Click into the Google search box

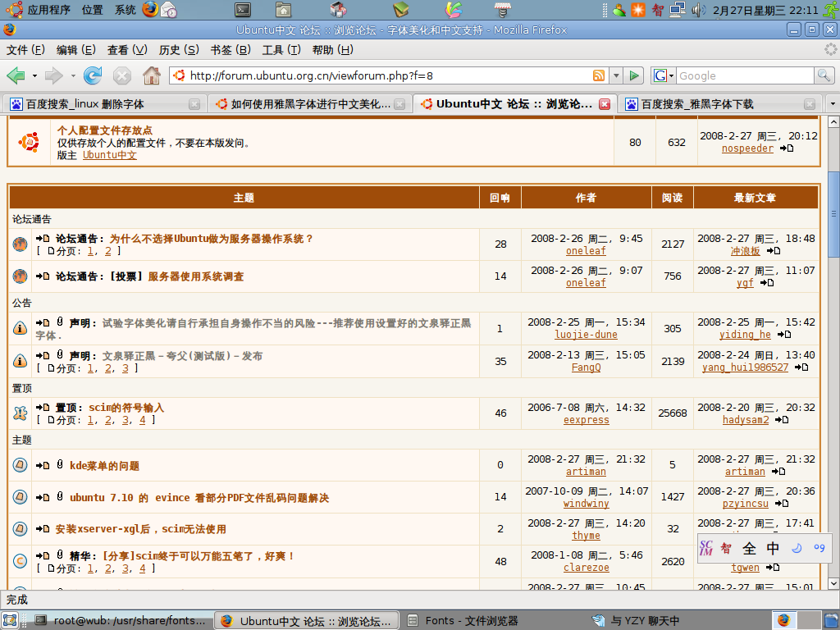tap(745, 75)
